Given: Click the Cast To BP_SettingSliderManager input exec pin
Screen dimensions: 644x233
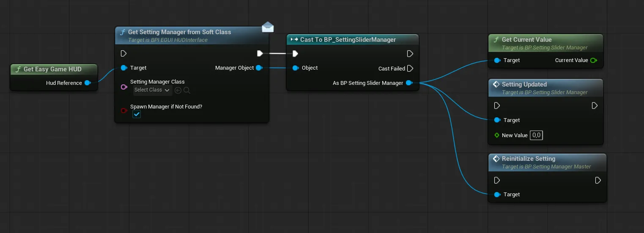Looking at the screenshot, I should [295, 54].
